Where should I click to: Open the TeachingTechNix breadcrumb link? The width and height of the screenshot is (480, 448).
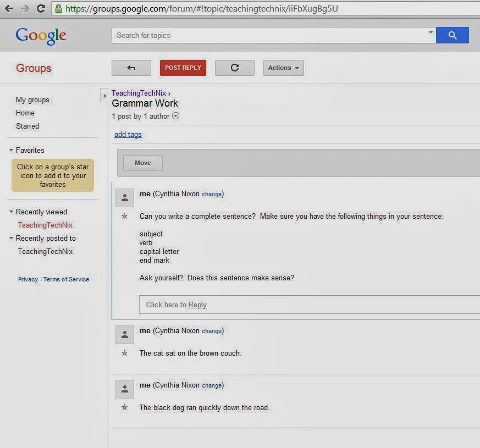click(x=139, y=93)
